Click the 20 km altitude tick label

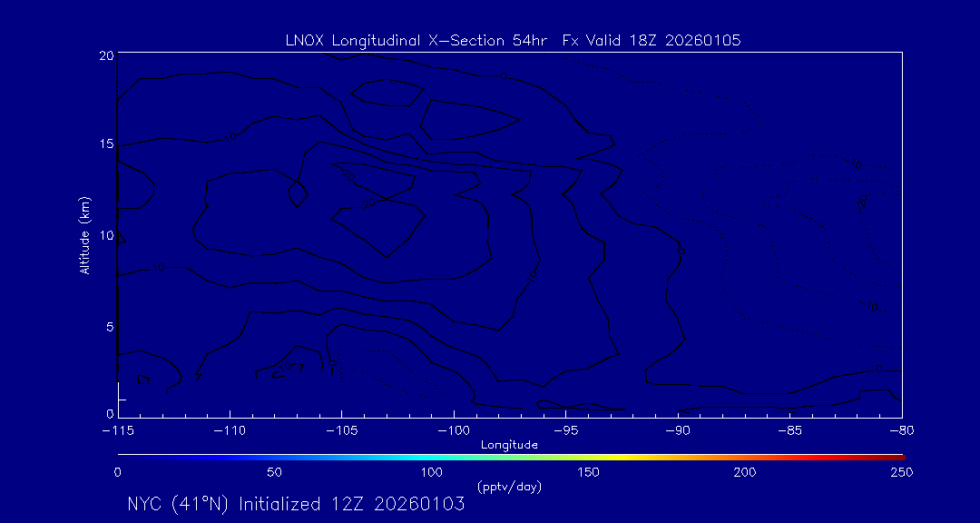coord(105,55)
